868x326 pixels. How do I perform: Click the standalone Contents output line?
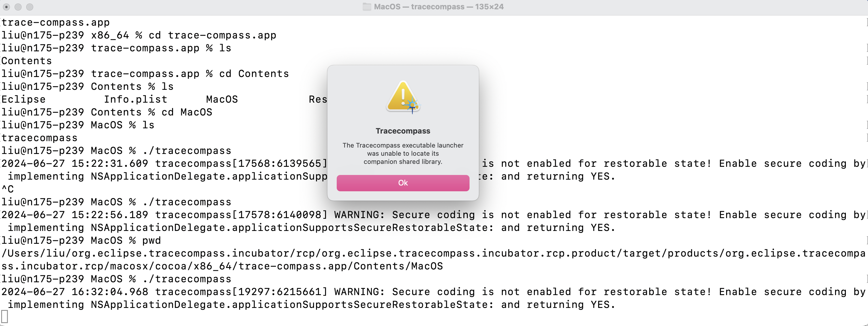(x=27, y=61)
